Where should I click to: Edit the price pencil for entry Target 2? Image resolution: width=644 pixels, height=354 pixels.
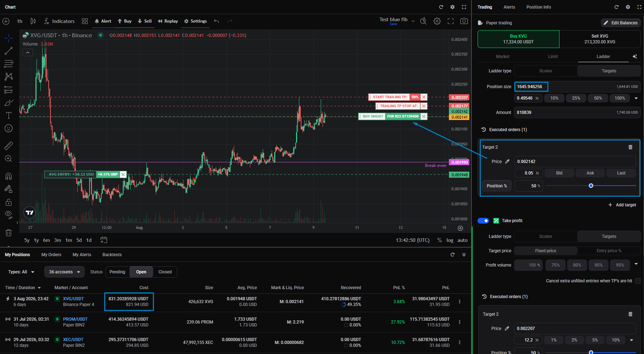(507, 162)
